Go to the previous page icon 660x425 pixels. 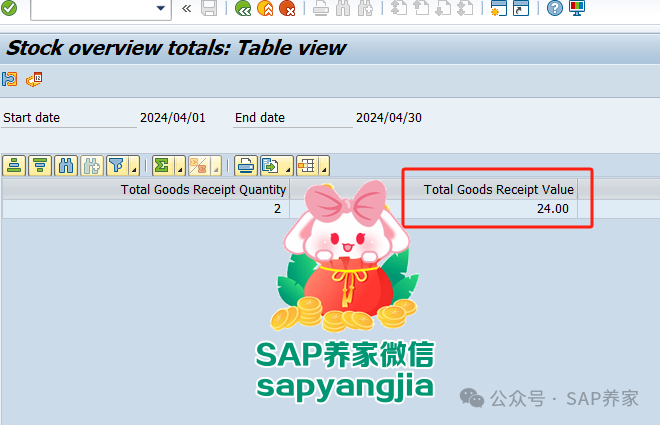[x=420, y=8]
